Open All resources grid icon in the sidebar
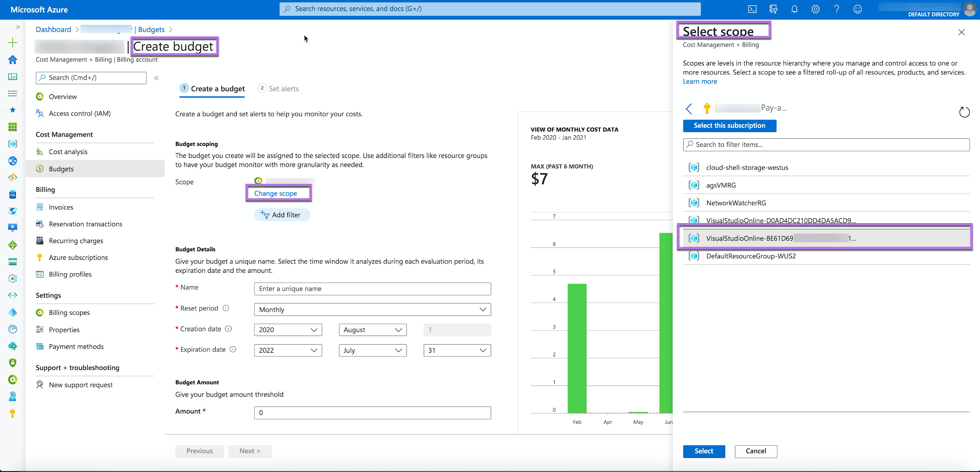Viewport: 980px width, 472px height. coord(13,127)
